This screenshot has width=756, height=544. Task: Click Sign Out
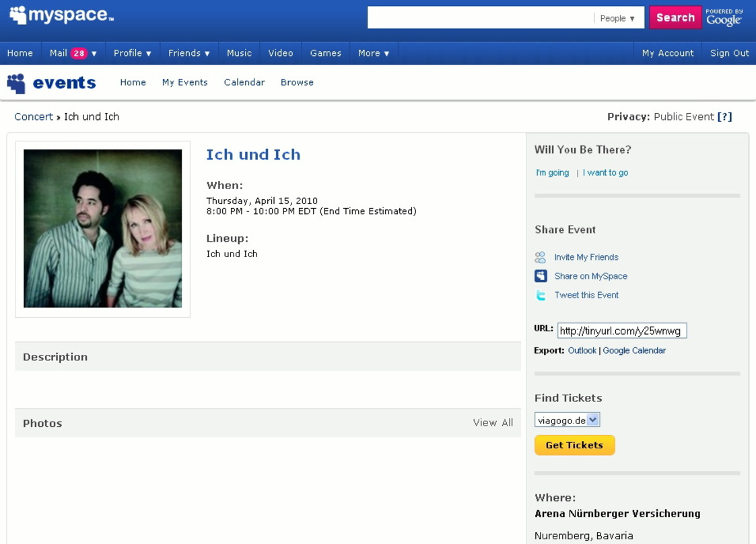pyautogui.click(x=730, y=53)
